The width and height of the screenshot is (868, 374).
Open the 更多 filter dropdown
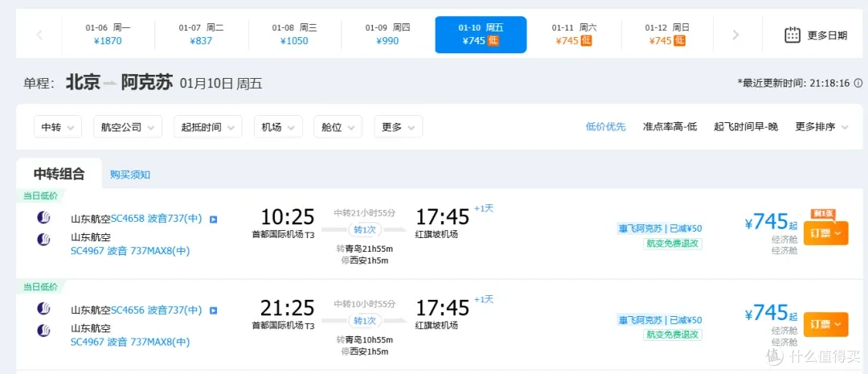tap(398, 127)
